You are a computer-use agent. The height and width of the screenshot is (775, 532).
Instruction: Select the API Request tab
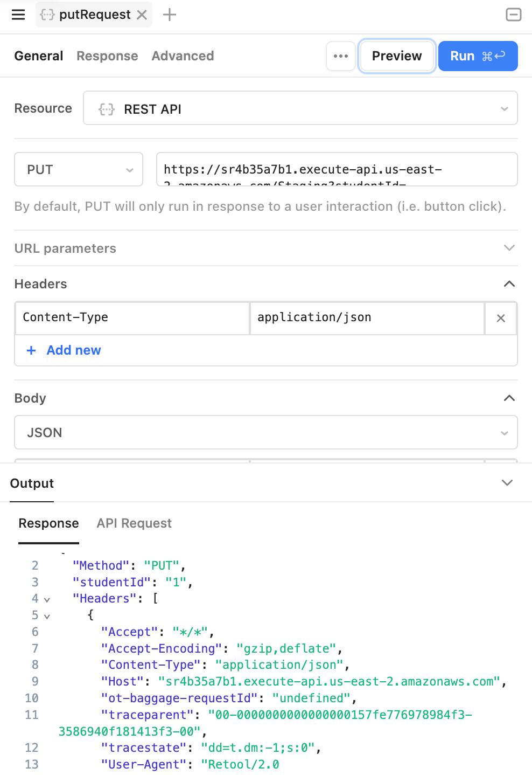(x=134, y=523)
